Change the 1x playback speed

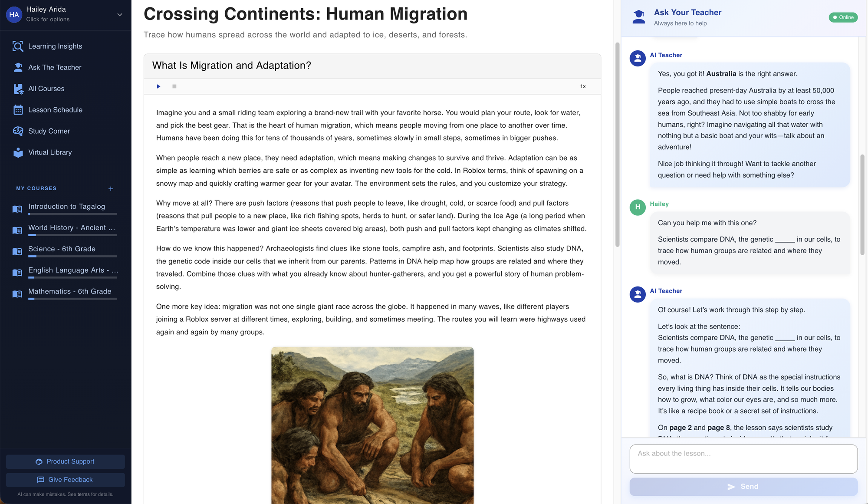point(583,86)
